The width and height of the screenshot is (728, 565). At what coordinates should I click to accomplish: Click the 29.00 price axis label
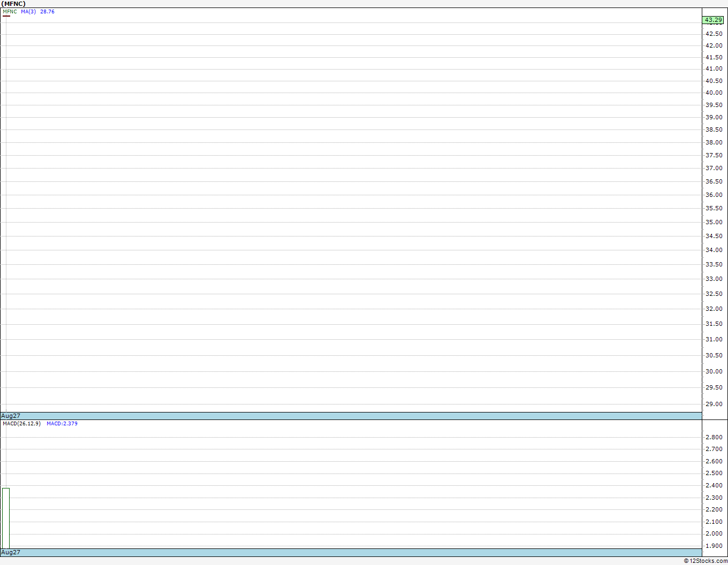pyautogui.click(x=714, y=404)
